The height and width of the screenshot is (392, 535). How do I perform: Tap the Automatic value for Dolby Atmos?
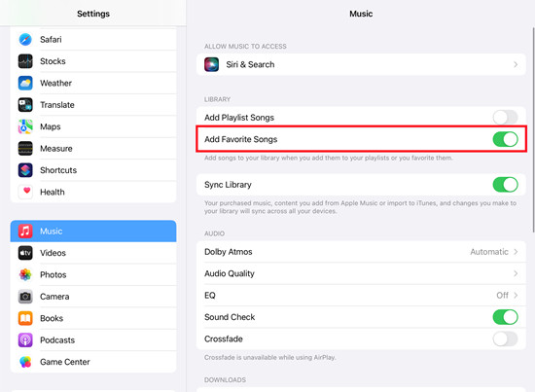click(489, 252)
